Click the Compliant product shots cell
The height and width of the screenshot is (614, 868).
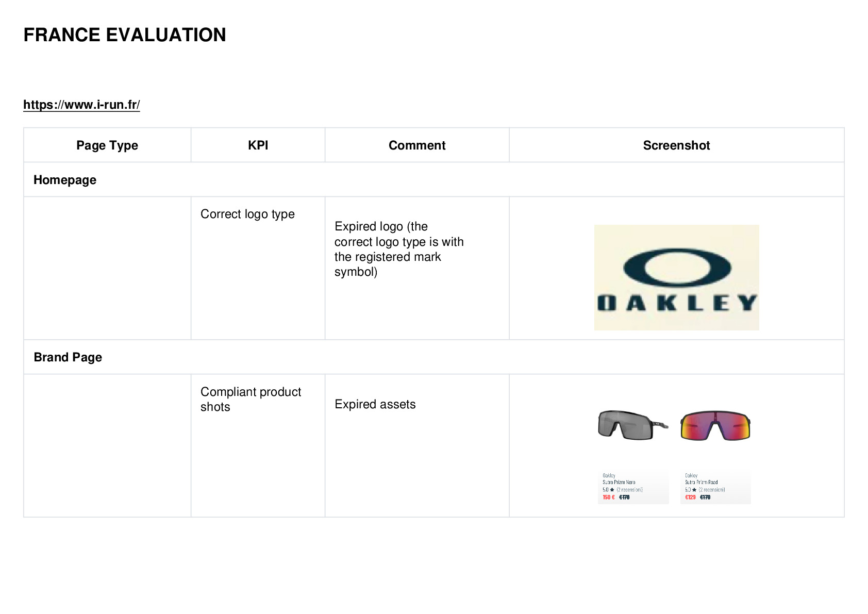click(x=251, y=399)
